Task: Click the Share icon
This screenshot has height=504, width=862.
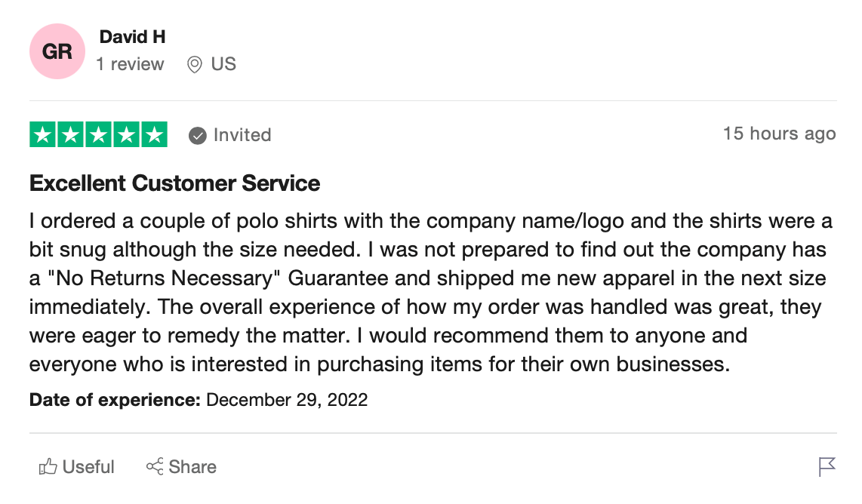Action: coord(155,466)
